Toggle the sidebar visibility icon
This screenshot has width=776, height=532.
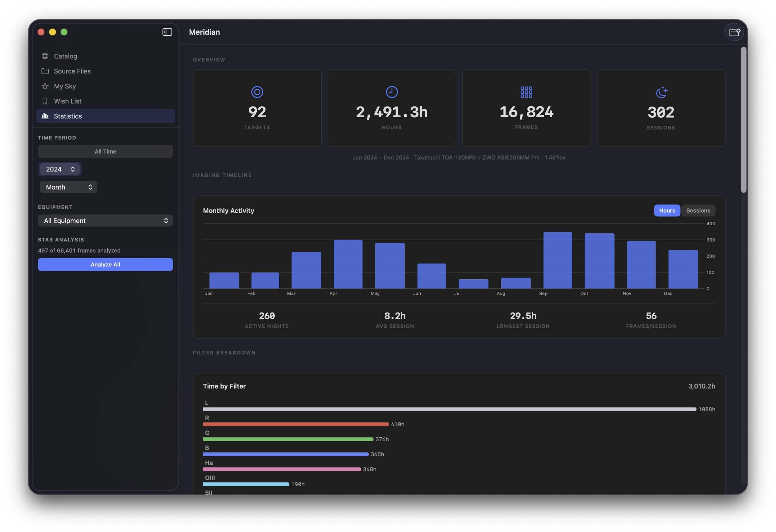pyautogui.click(x=167, y=32)
